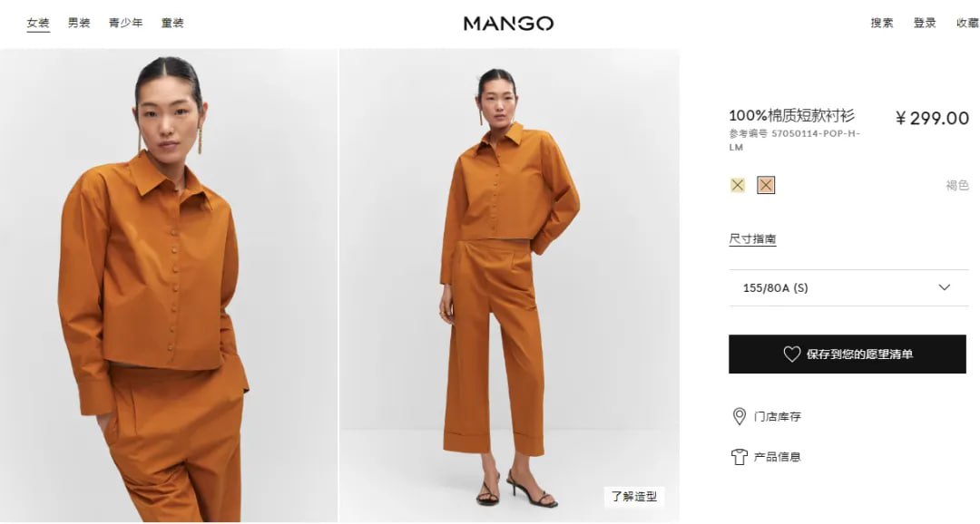Open the full-body outfit product photo
The height and width of the screenshot is (524, 980).
click(509, 286)
